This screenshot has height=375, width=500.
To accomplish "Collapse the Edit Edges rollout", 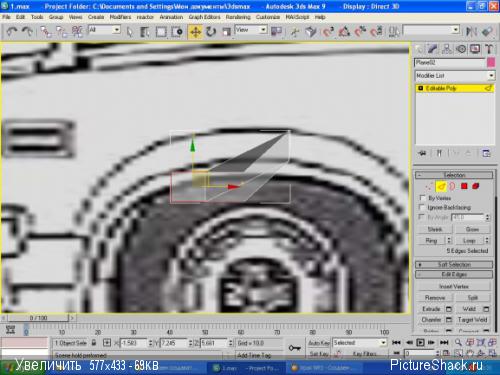I will coord(454,274).
